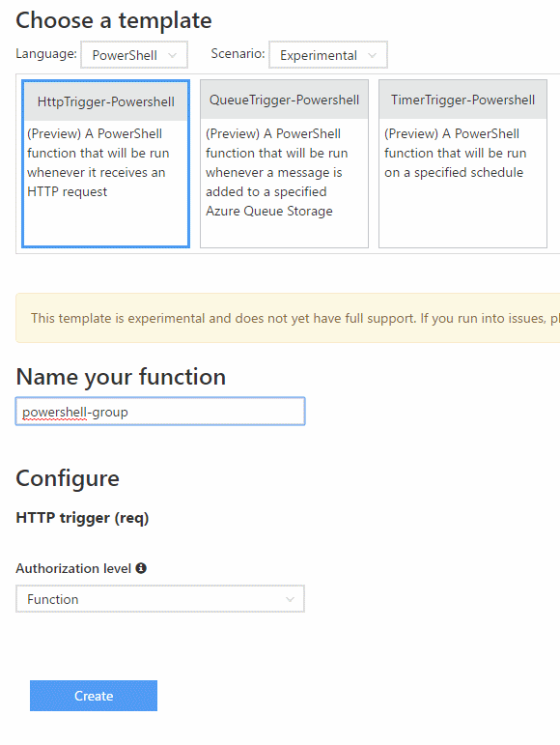Click the experimental template warning message
Image resolution: width=560 pixels, height=745 pixels.
tap(288, 318)
